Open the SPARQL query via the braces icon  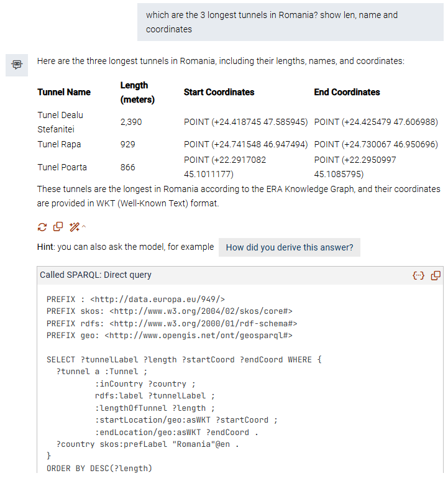[x=418, y=275]
